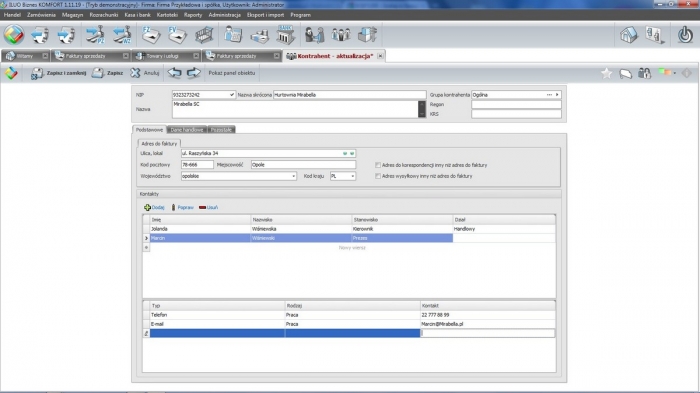The image size is (700, 393).
Task: Check 'Adres do korespondencji inny' checkbox
Action: (378, 165)
